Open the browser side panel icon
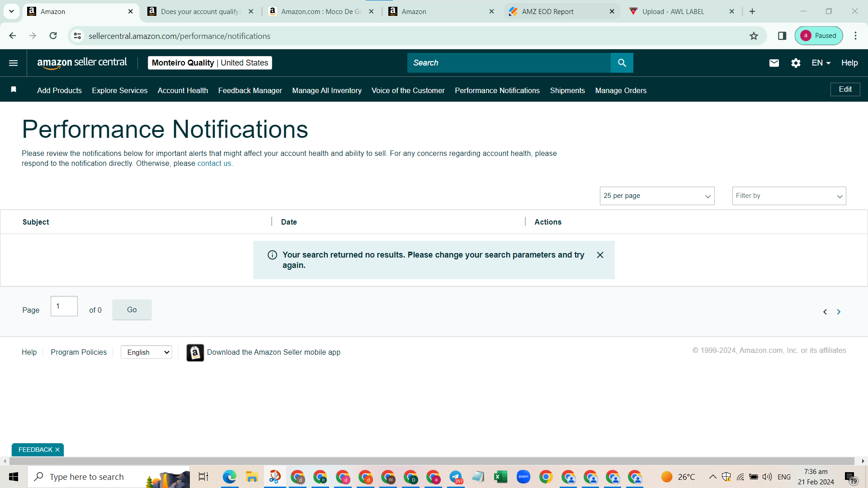The image size is (868, 488). [782, 36]
